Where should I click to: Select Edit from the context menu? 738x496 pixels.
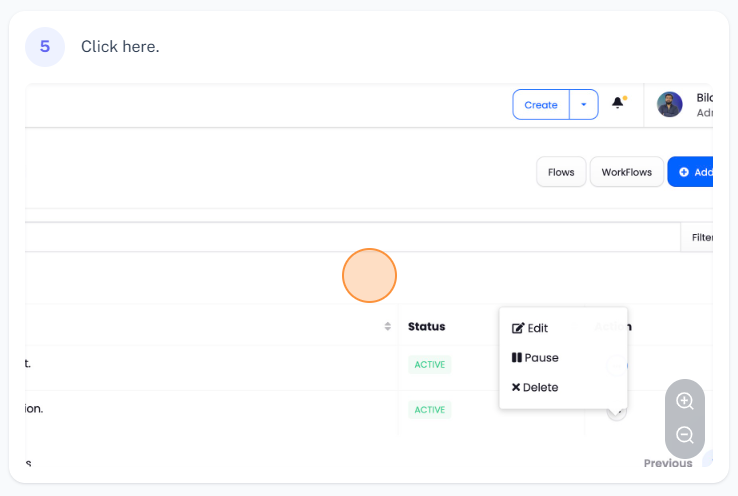[x=530, y=328]
